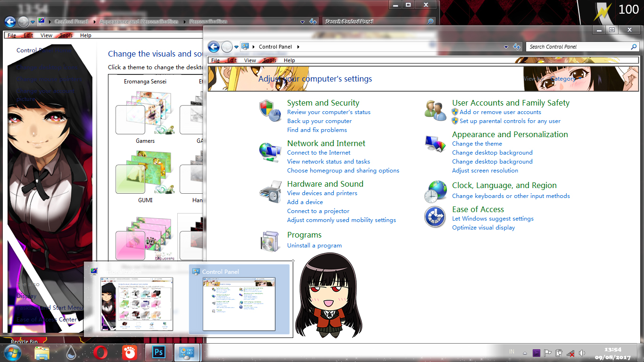The width and height of the screenshot is (644, 362).
Task: Open Optimize visual display link
Action: 483,228
